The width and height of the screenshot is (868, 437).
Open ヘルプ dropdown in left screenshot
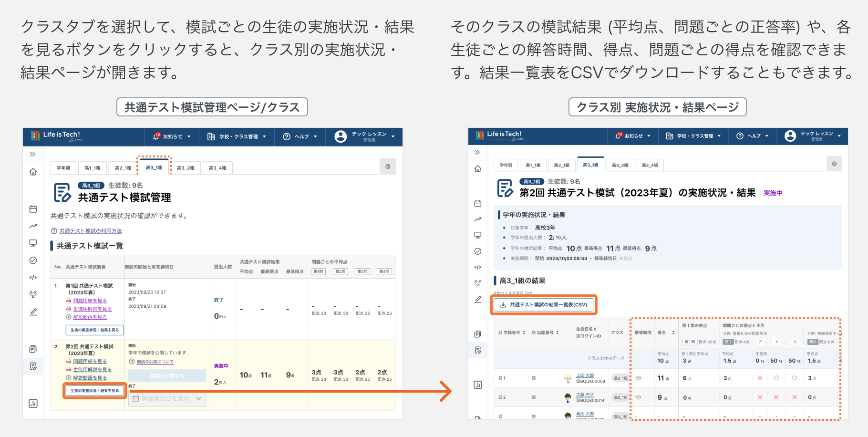point(300,136)
